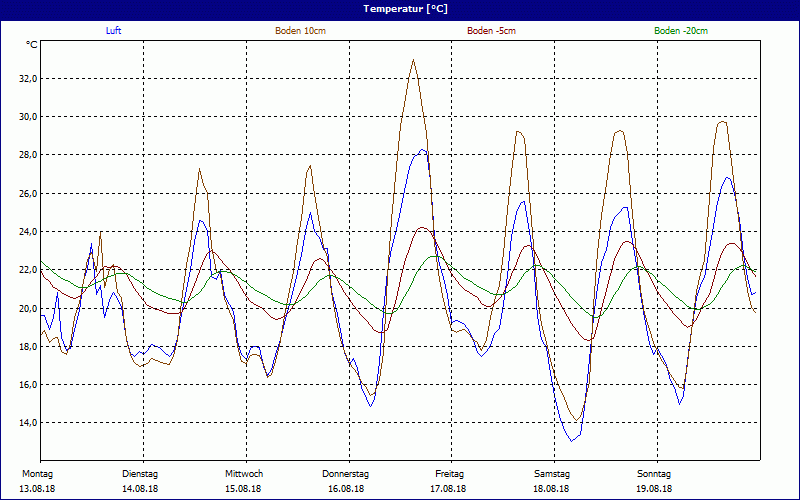Select the Boden -20cm legend entry

click(681, 31)
